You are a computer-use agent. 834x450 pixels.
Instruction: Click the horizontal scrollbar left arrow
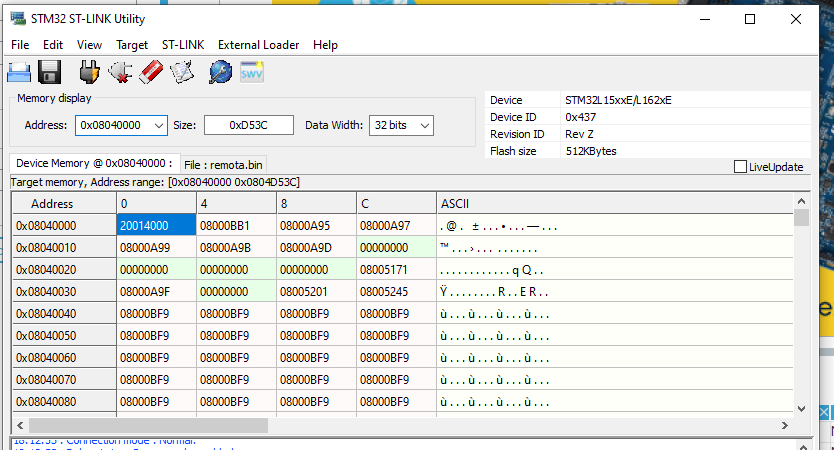[20, 426]
